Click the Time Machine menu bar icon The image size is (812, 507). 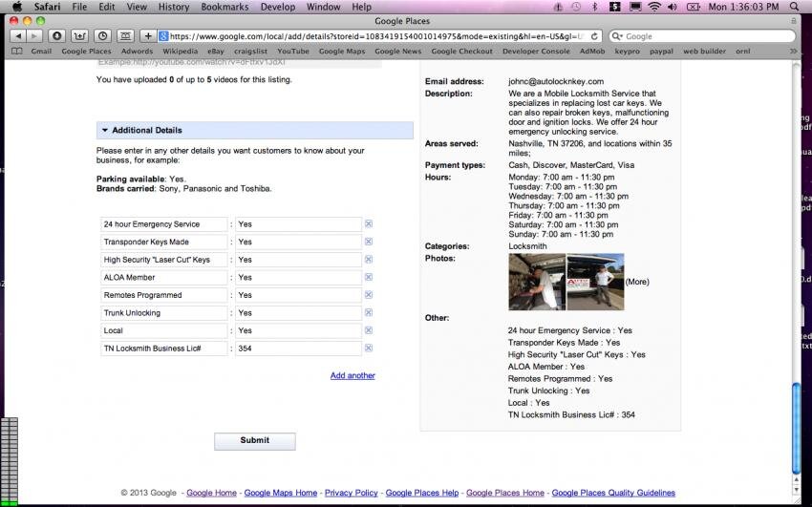tap(576, 7)
